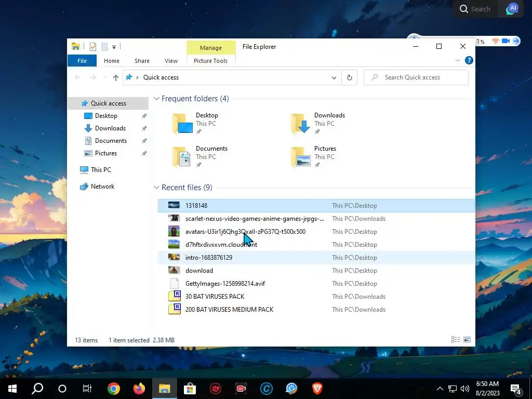Click the Documents frequent folder icon

coord(182,157)
